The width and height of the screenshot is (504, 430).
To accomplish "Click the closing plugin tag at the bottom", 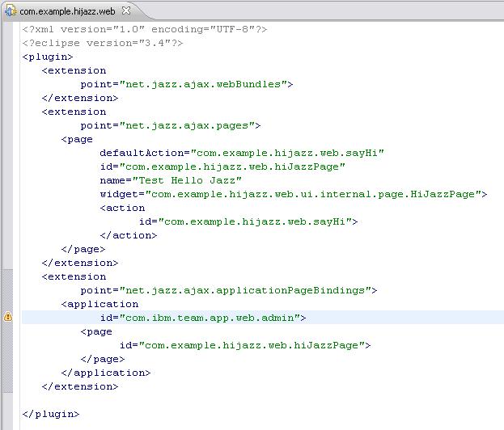I will click(x=51, y=414).
